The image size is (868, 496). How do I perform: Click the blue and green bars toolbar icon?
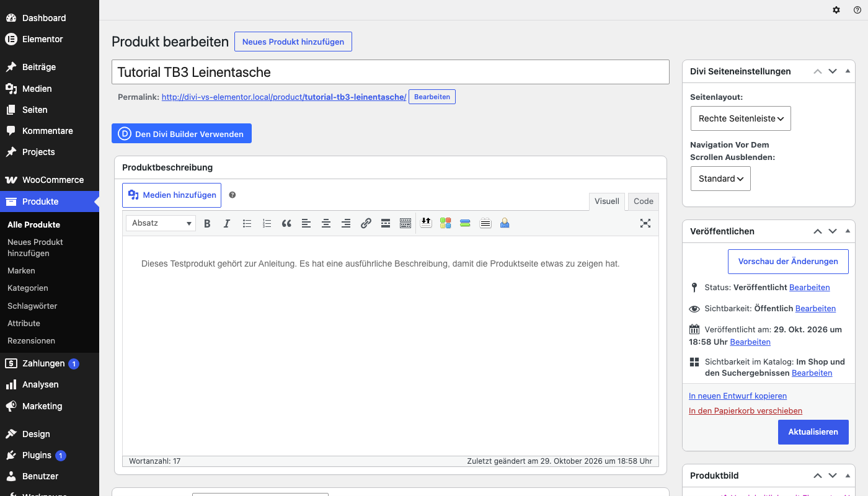click(x=465, y=223)
